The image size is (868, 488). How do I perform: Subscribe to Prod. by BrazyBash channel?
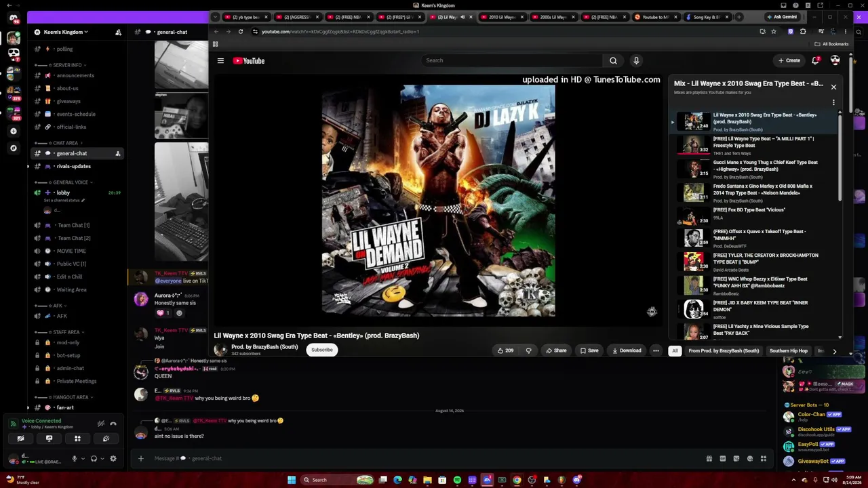coord(322,350)
